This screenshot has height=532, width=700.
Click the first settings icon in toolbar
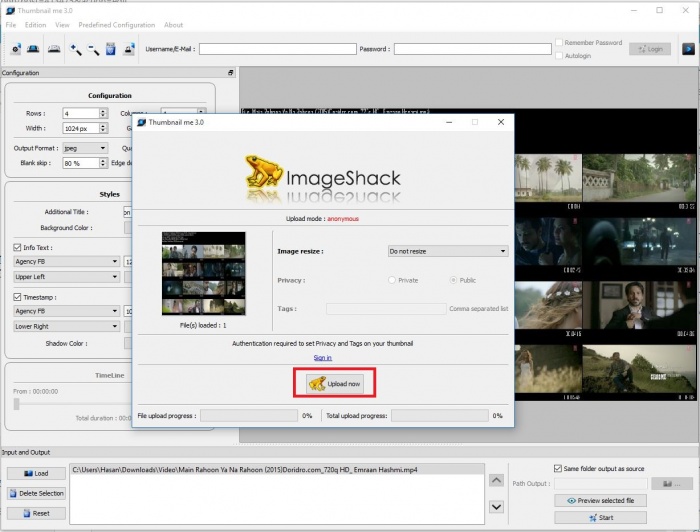16,49
